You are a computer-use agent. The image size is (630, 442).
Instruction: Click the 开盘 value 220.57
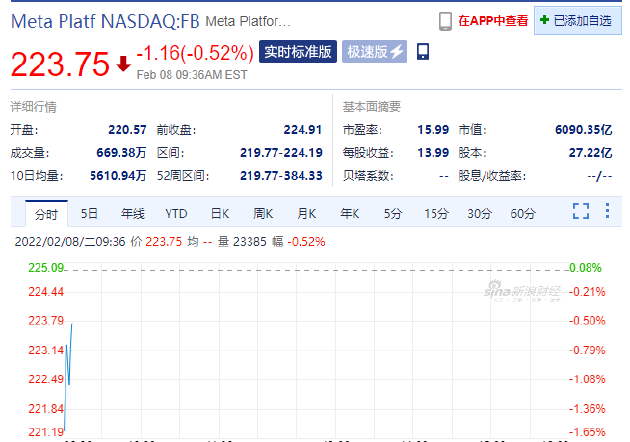pos(127,130)
